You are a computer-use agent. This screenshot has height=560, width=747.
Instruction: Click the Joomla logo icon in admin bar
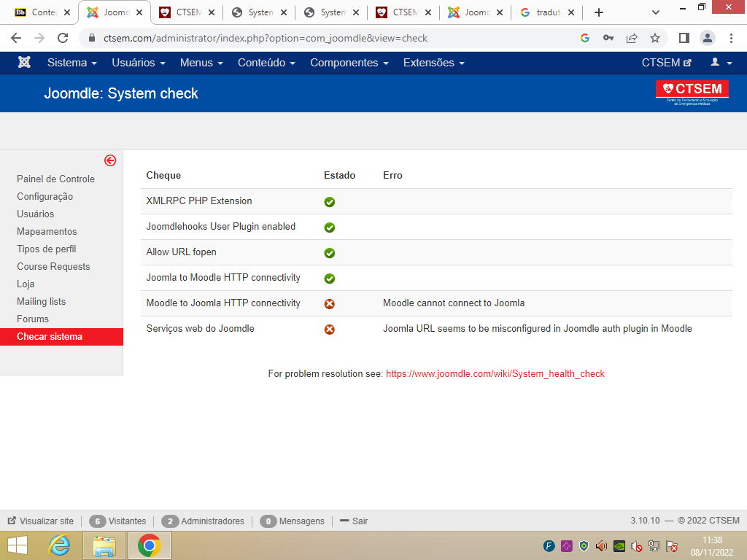24,63
